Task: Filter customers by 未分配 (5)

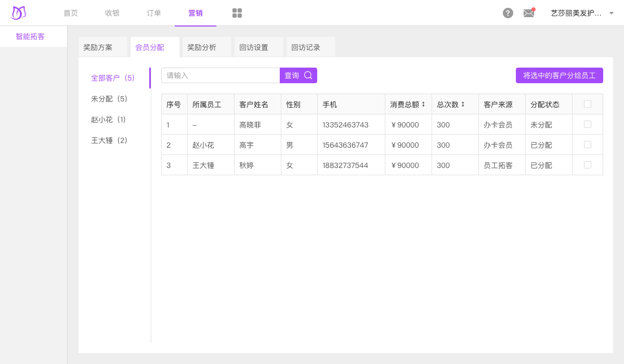Action: (x=109, y=99)
